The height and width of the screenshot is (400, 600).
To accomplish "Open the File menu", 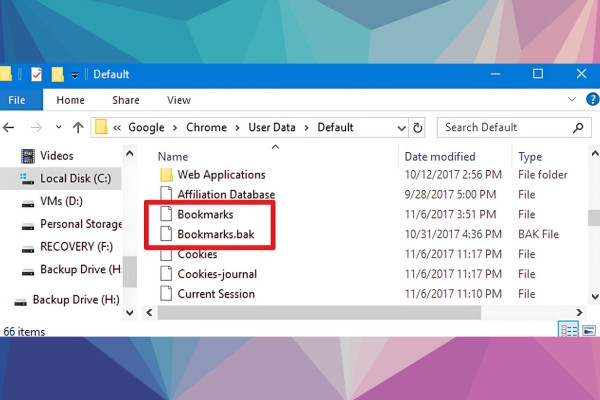I will coord(17,100).
